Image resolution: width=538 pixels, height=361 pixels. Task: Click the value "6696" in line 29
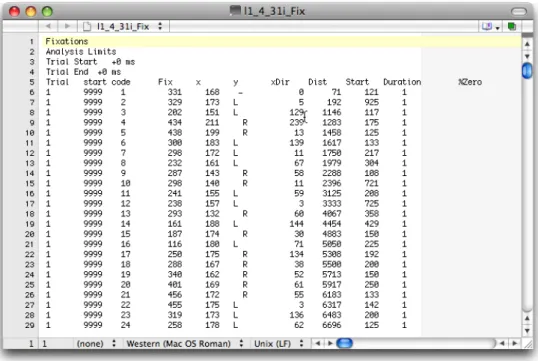pyautogui.click(x=332, y=325)
